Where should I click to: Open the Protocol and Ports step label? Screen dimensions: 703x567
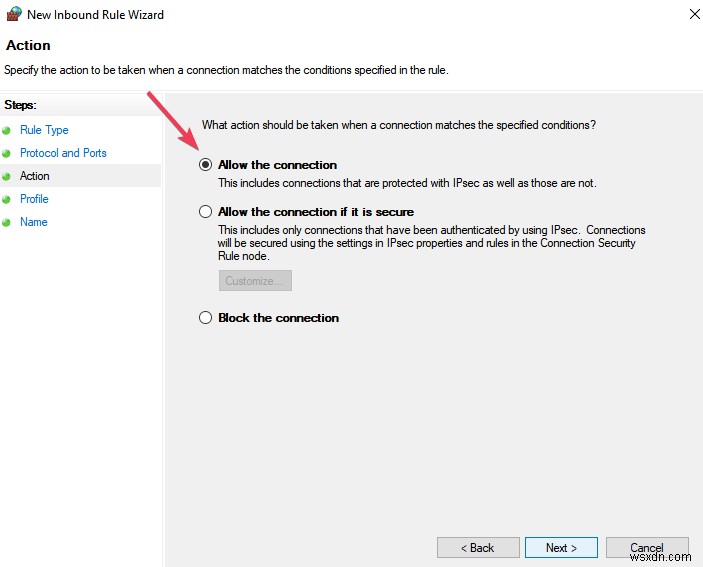pos(63,153)
